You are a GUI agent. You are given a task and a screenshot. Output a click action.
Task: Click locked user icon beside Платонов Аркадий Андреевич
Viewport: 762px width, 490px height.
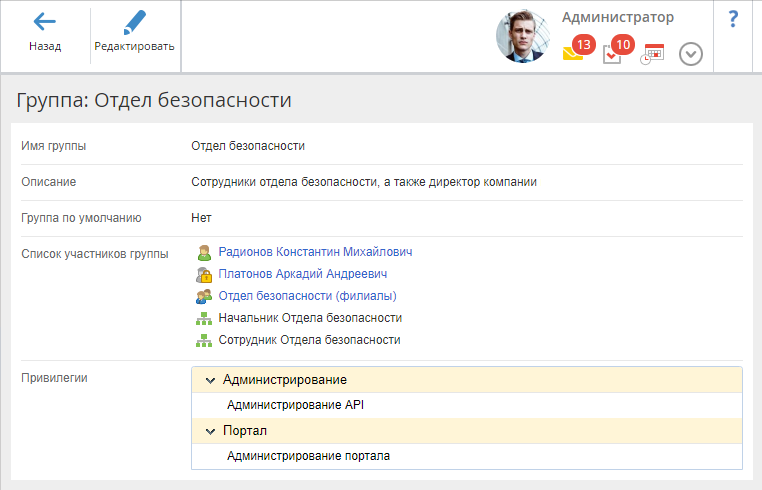[x=204, y=274]
